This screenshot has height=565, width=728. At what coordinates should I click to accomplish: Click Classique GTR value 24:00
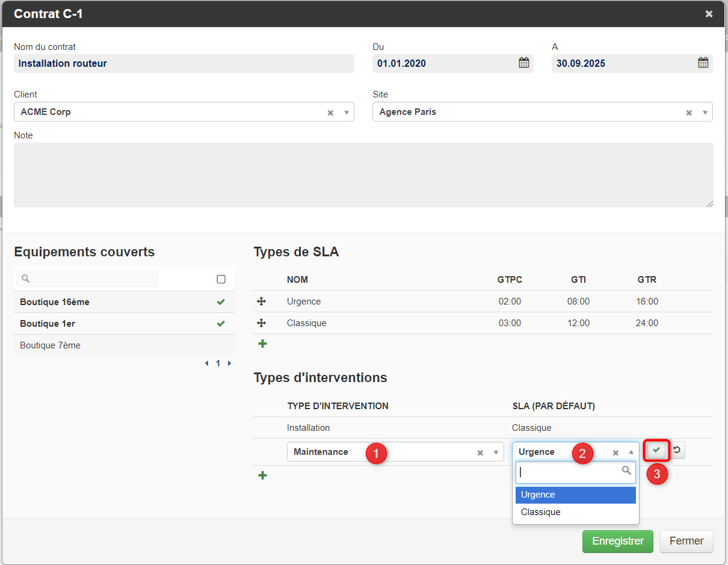[x=647, y=323]
